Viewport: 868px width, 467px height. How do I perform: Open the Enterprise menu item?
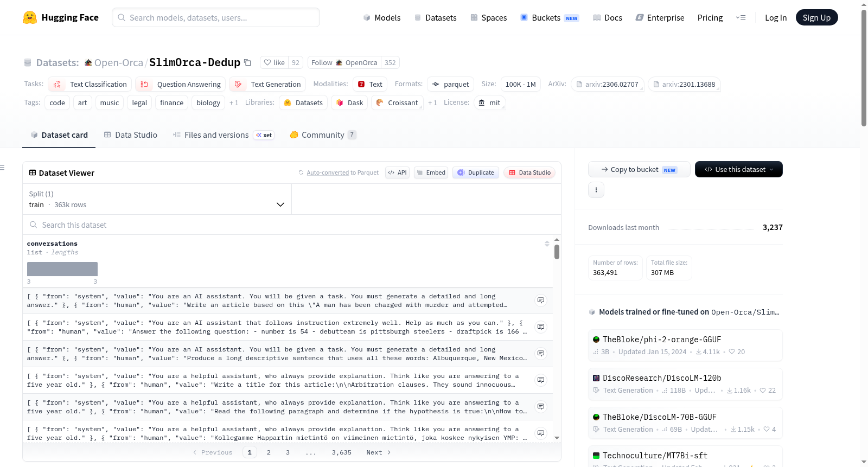click(660, 17)
